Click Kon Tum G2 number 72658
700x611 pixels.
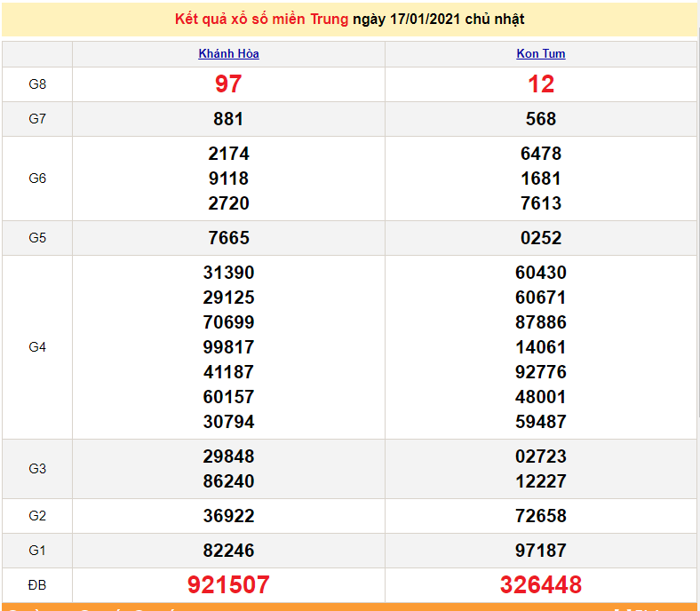(x=540, y=516)
